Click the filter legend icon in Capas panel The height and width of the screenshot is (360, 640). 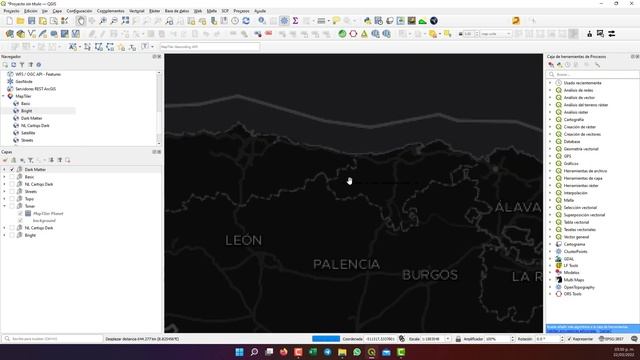(30, 160)
